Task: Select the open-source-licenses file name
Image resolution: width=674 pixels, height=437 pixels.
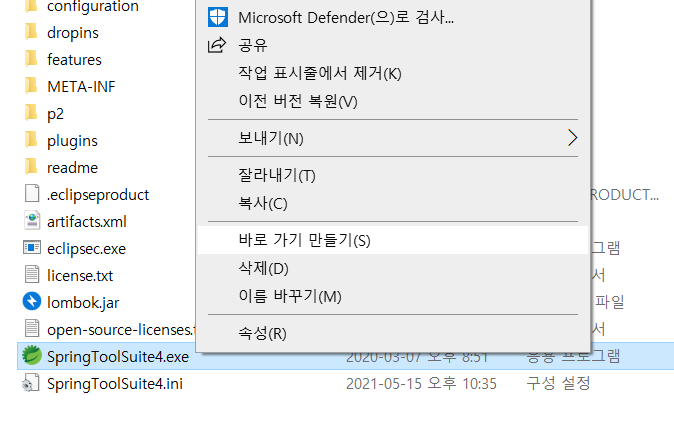Action: [121, 330]
